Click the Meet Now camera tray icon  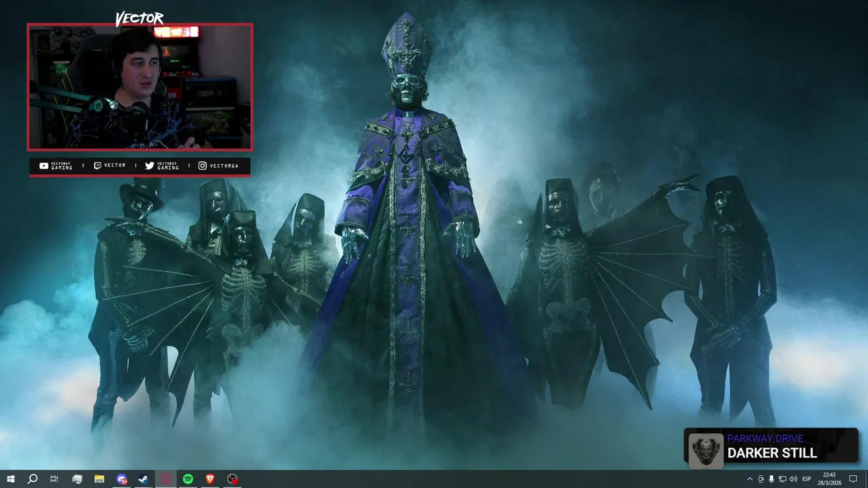[761, 479]
